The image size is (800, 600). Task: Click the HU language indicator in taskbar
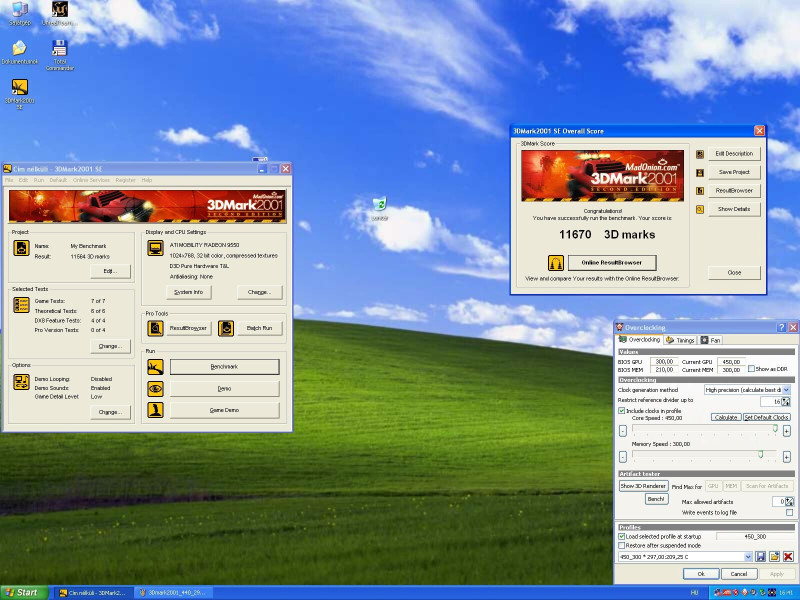click(694, 593)
